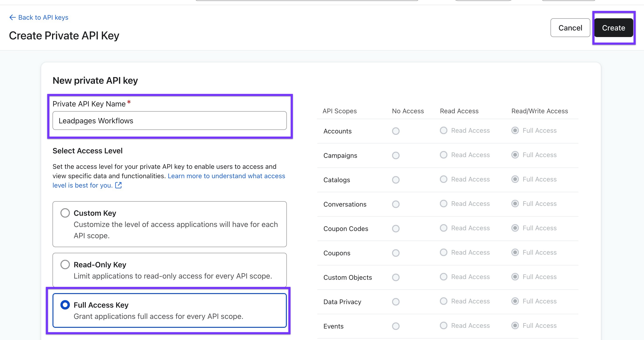Choose Full Access for Custom Objects
This screenshot has height=340, width=644.
point(515,277)
